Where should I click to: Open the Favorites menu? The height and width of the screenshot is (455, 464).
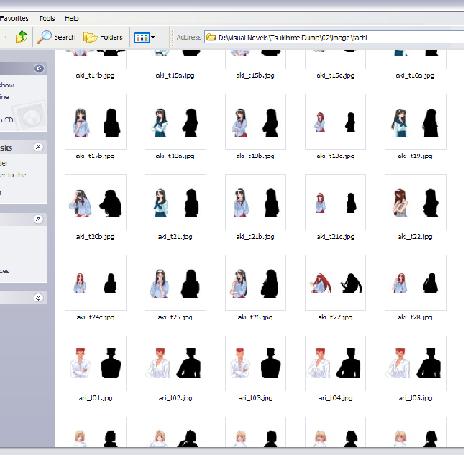click(14, 19)
